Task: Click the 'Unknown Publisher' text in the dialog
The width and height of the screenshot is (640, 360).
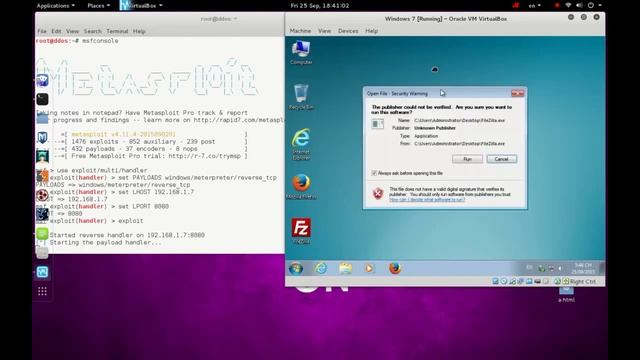Action: click(x=435, y=128)
